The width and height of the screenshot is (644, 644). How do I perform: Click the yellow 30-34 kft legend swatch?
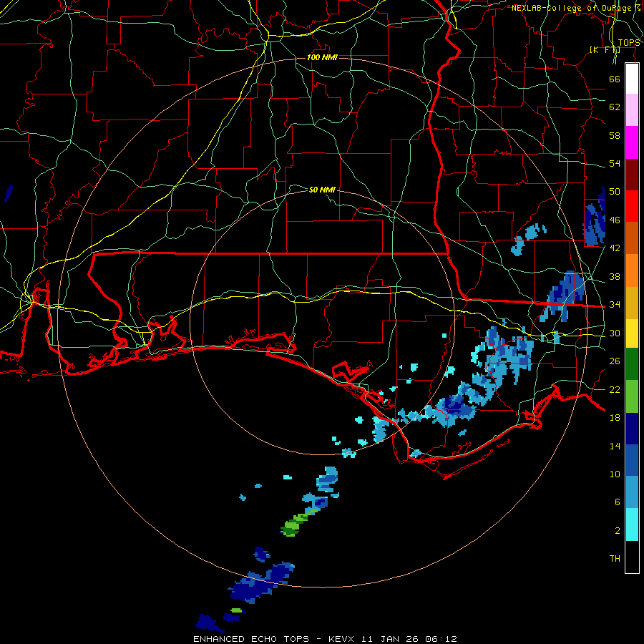[x=632, y=333]
